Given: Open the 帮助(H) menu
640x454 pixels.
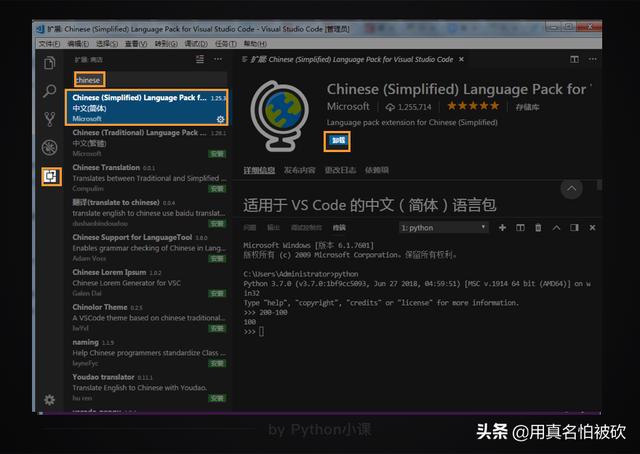Looking at the screenshot, I should 255,44.
